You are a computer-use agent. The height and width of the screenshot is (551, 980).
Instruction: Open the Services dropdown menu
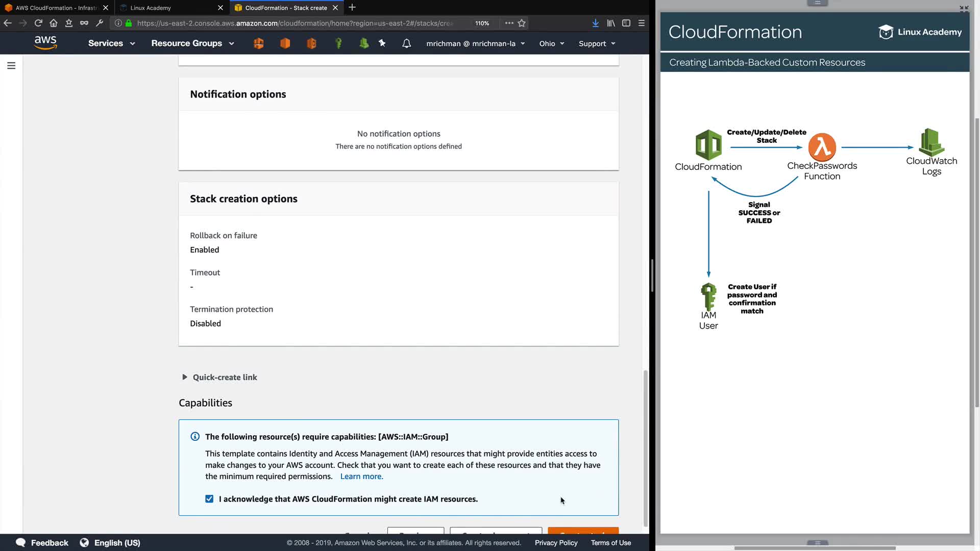point(111,43)
